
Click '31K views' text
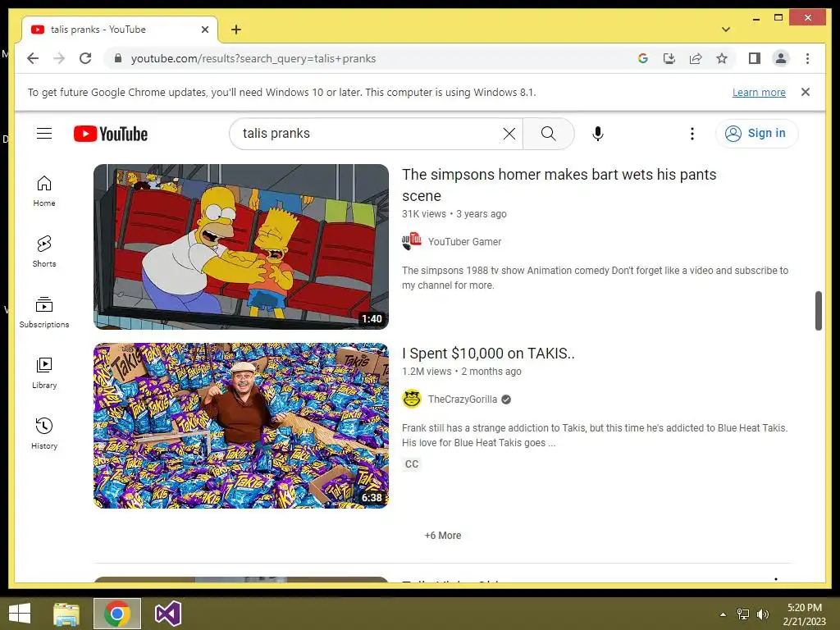click(424, 214)
